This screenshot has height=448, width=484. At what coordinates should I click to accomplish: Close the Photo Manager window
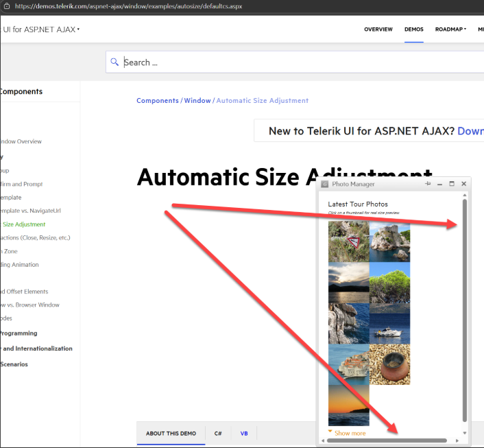(x=464, y=184)
